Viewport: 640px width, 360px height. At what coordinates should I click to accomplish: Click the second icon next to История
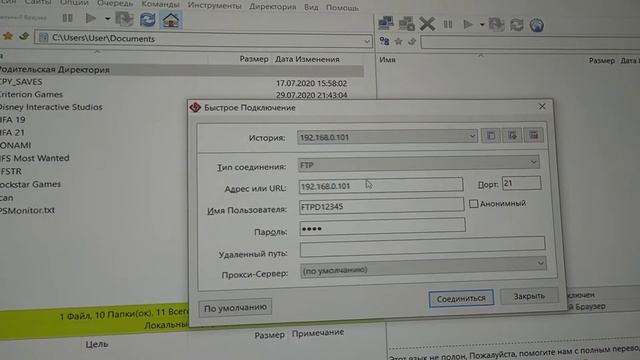[x=512, y=135]
